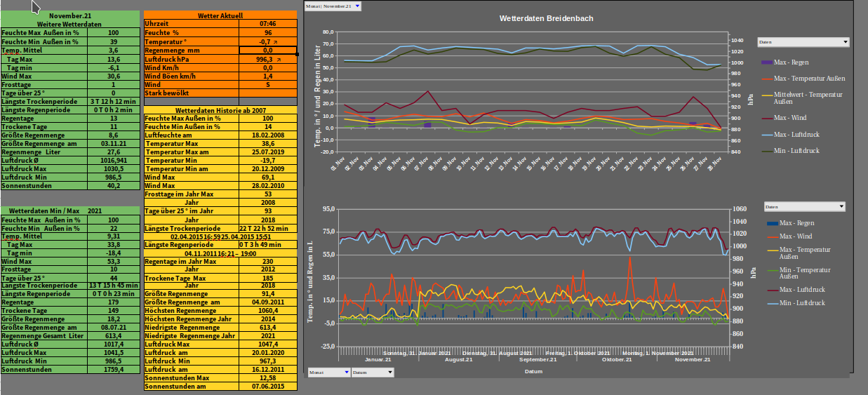Click the Wind Böen km/h label
The image size is (868, 395).
191,76
